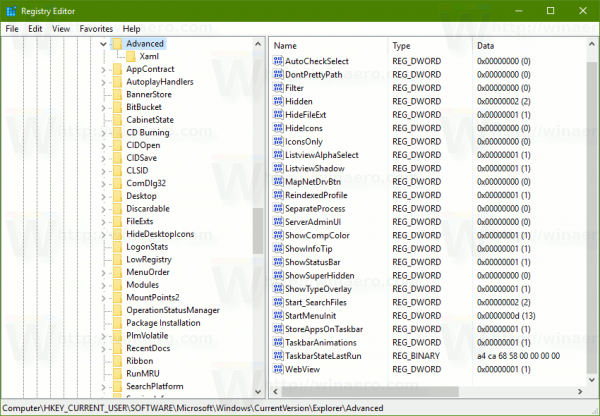Viewport: 600px width, 416px height.
Task: Select the WebView value icon
Action: [x=278, y=369]
